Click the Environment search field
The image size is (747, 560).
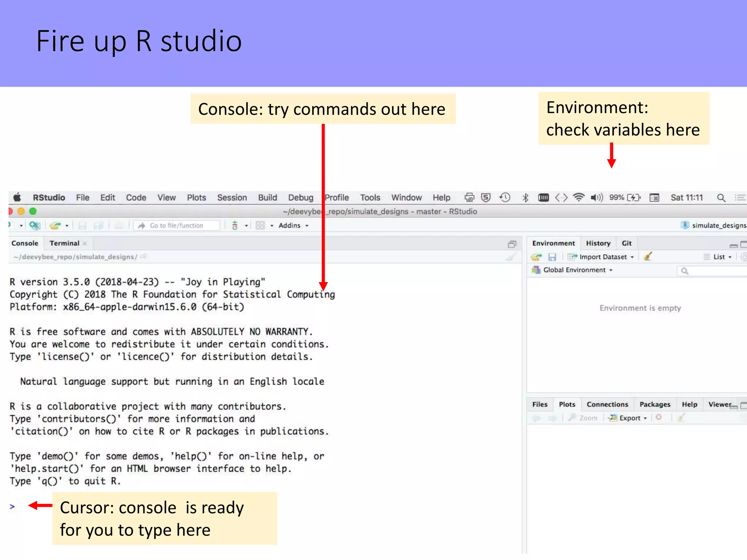[712, 271]
